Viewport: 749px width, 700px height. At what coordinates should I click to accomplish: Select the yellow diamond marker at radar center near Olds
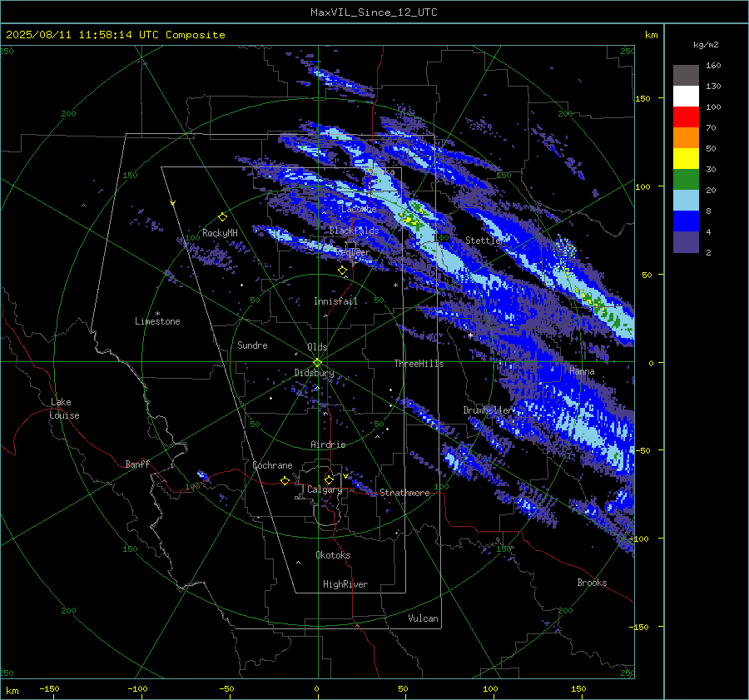[317, 363]
